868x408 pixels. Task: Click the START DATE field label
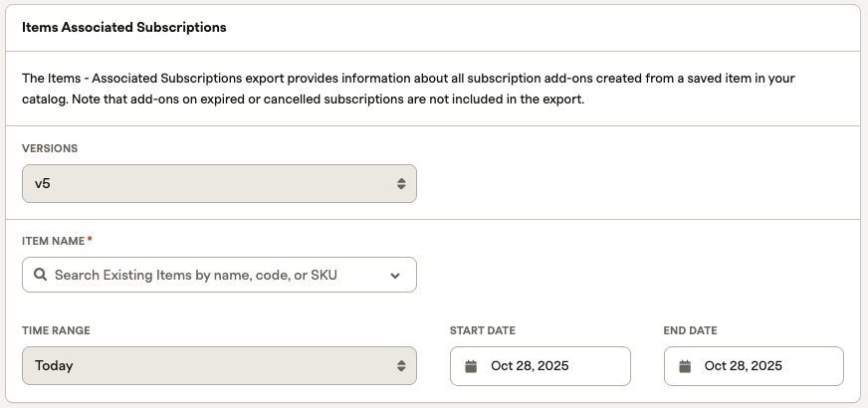point(483,330)
